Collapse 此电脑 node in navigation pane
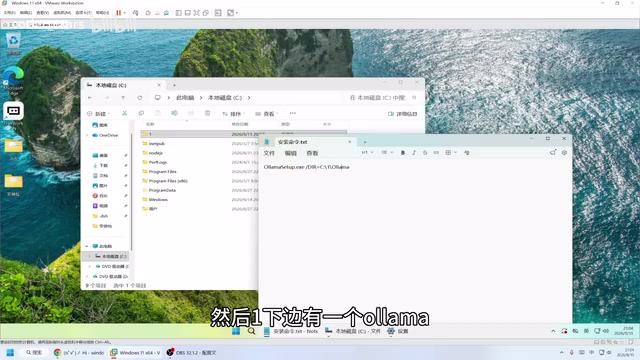 pyautogui.click(x=87, y=246)
